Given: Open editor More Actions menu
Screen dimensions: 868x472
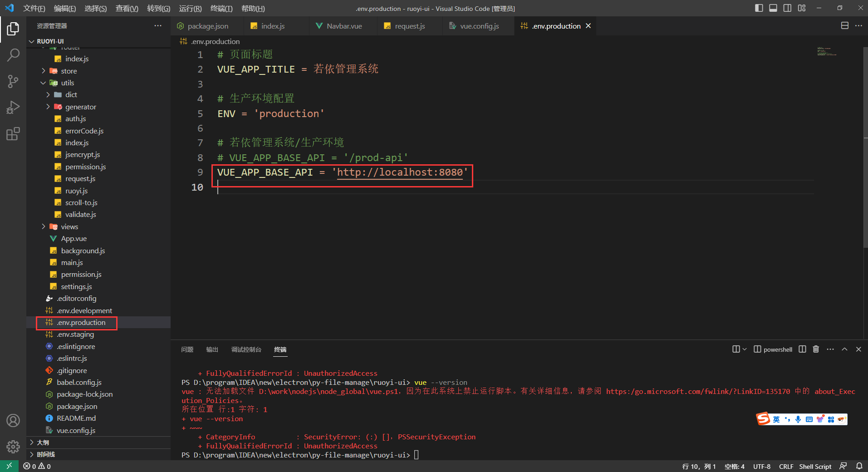Looking at the screenshot, I should click(858, 26).
